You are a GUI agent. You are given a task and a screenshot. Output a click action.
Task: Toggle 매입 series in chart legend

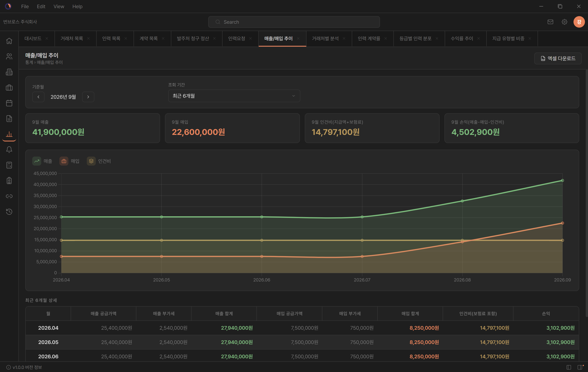tap(70, 161)
